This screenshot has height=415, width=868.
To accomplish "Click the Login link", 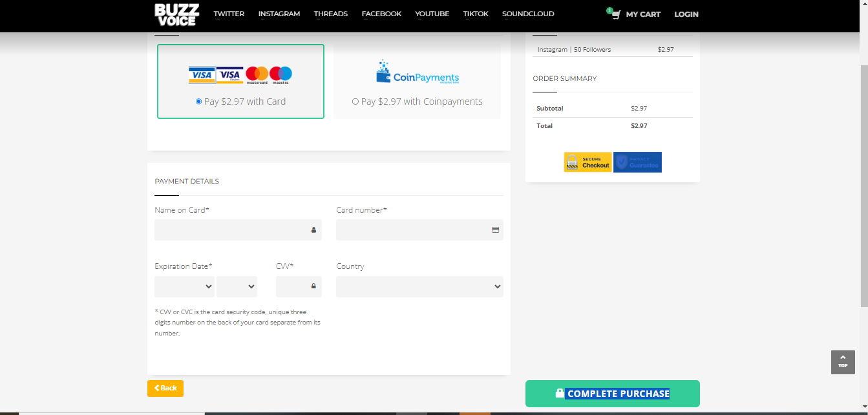I will (686, 14).
